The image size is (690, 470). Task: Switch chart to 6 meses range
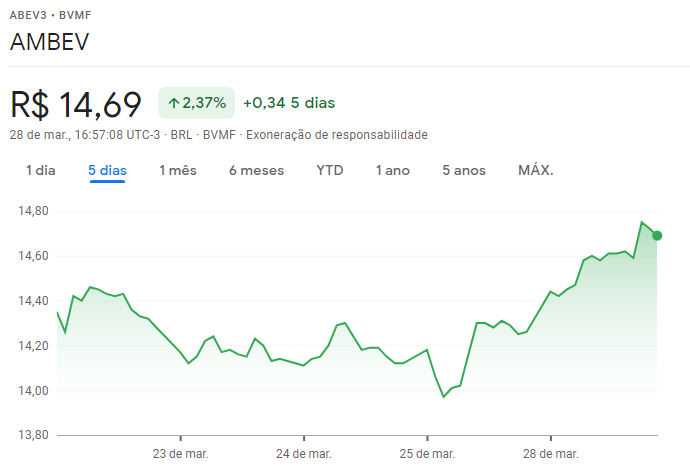(257, 170)
